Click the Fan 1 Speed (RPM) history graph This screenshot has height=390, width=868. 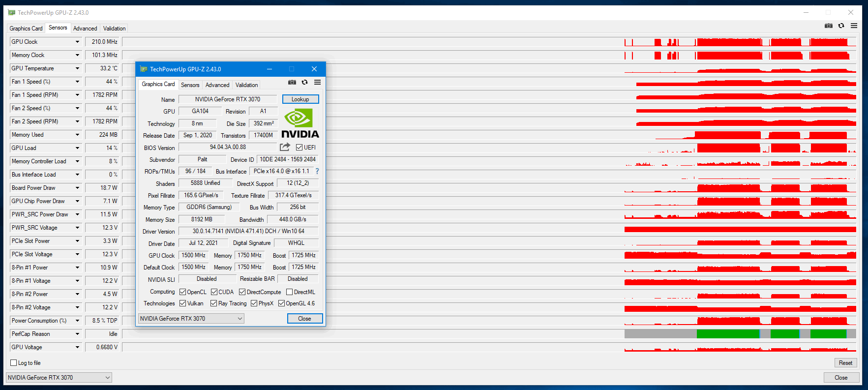tap(489, 95)
